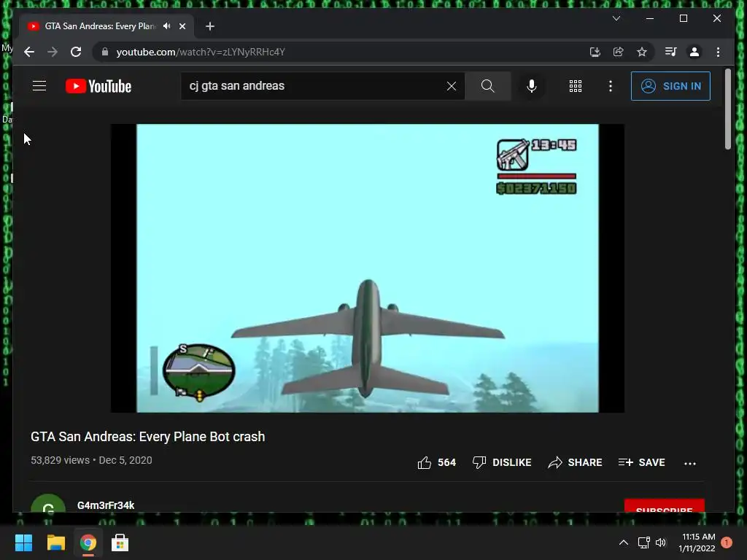Click inside the video player
The height and width of the screenshot is (560, 747).
pos(368,268)
